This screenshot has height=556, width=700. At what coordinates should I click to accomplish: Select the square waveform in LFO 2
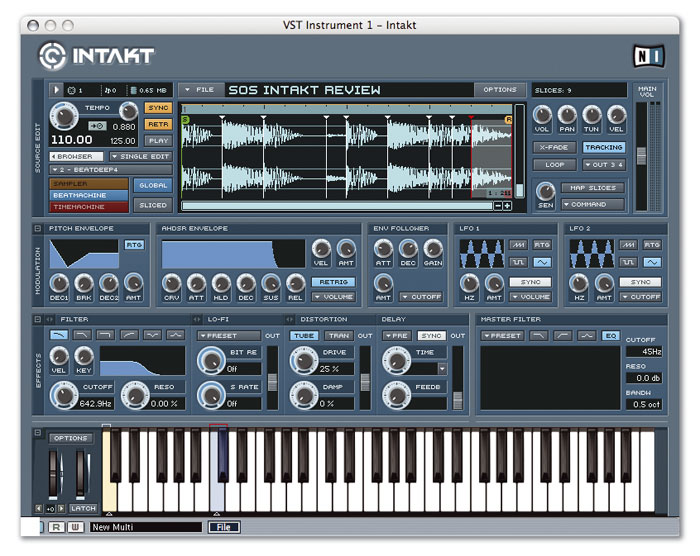(x=629, y=262)
